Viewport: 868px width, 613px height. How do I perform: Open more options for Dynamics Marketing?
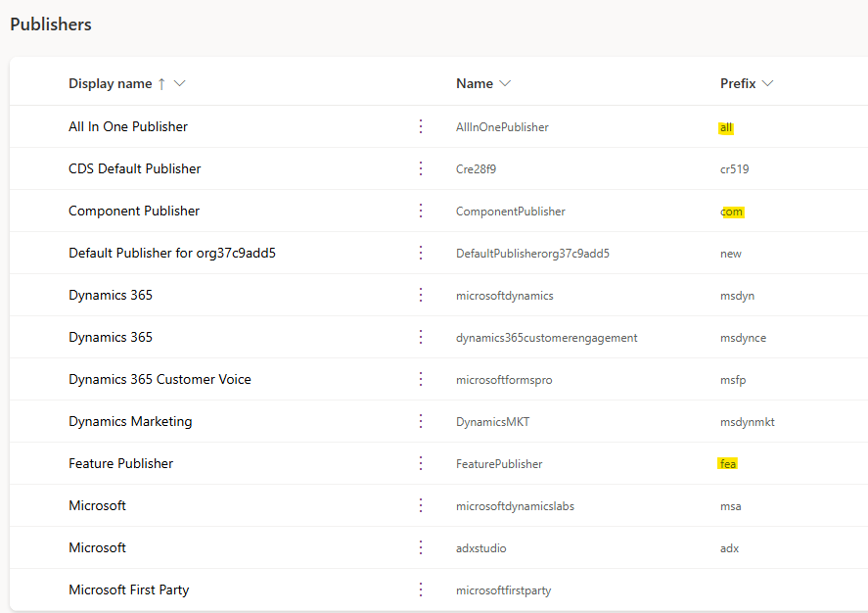(x=421, y=421)
